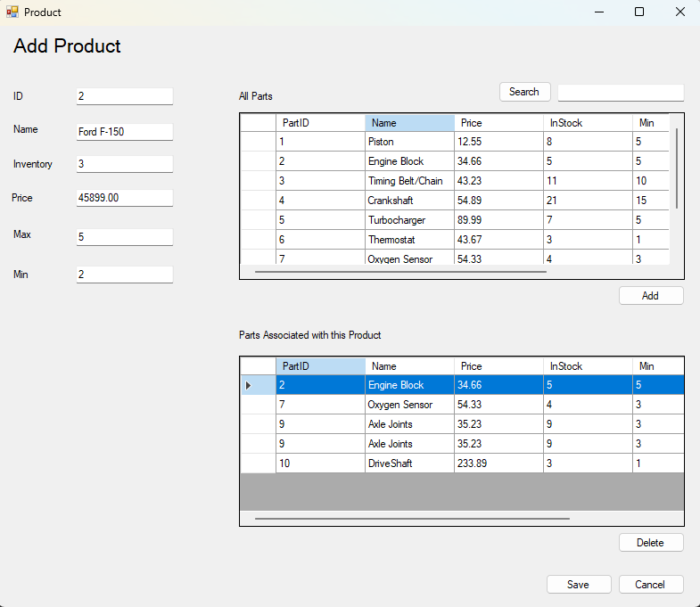Click the Search button

[x=524, y=92]
